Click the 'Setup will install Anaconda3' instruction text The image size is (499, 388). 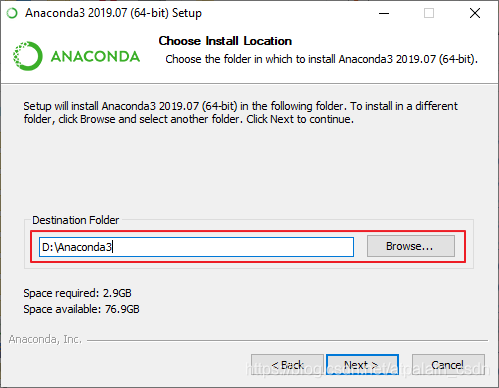(x=240, y=113)
